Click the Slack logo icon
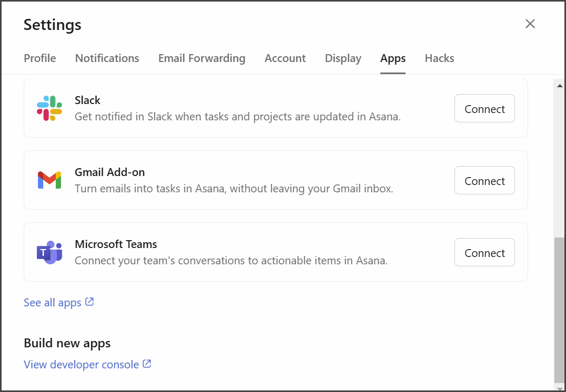This screenshot has width=566, height=392. (x=49, y=108)
